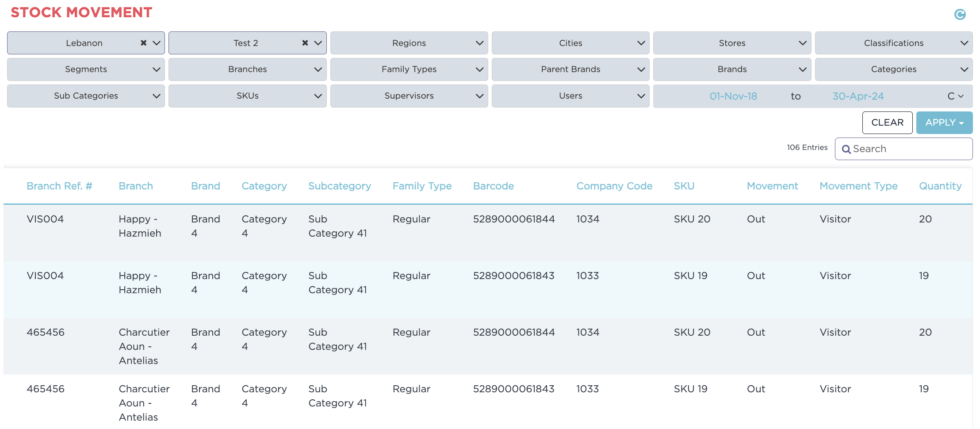Change the end date 30-Apr-24

point(857,96)
